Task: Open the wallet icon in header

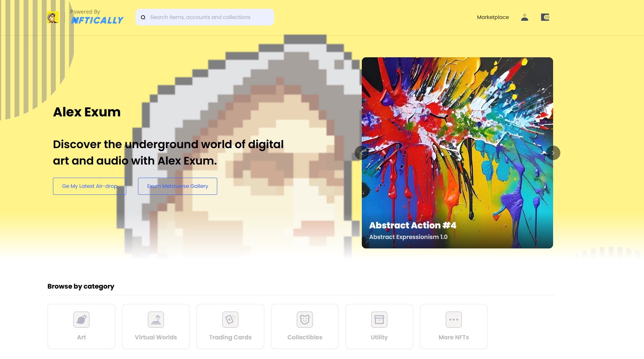Action: 545,17
